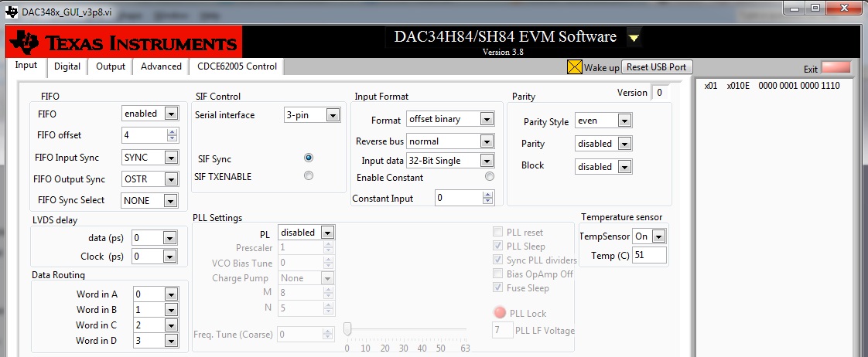The height and width of the screenshot is (357, 868).
Task: Click the binary value 0000 0001 0000 1110
Action: (799, 86)
